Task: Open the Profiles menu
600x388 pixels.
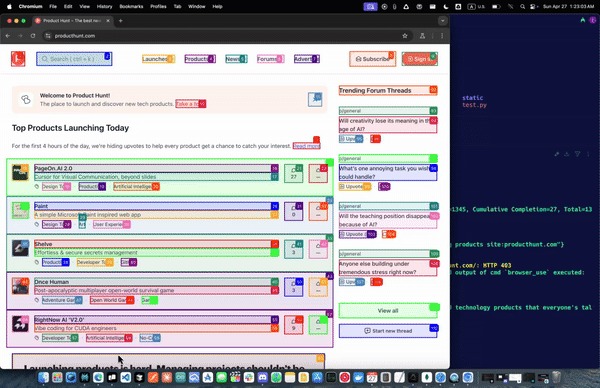Action: [158, 7]
